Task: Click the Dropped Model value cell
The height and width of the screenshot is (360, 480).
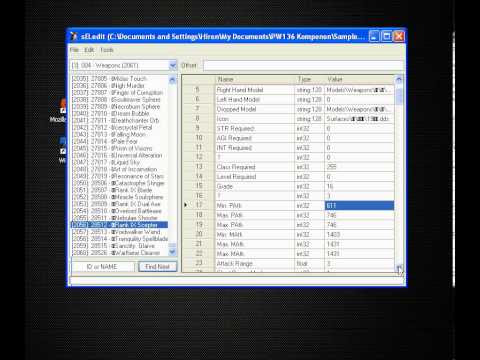Action: (359, 109)
